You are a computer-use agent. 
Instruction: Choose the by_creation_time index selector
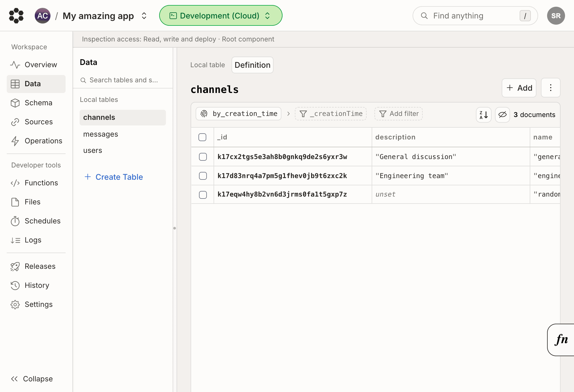coord(239,114)
